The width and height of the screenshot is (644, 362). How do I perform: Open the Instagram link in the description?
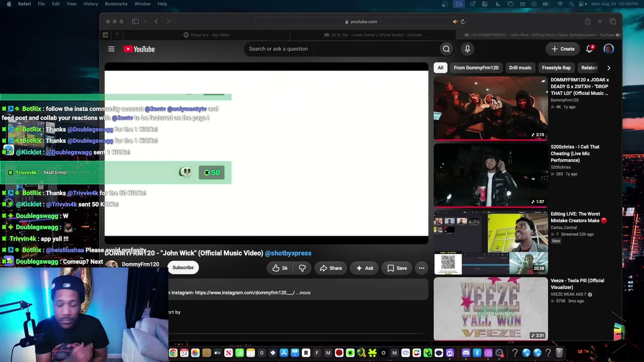pos(245,293)
